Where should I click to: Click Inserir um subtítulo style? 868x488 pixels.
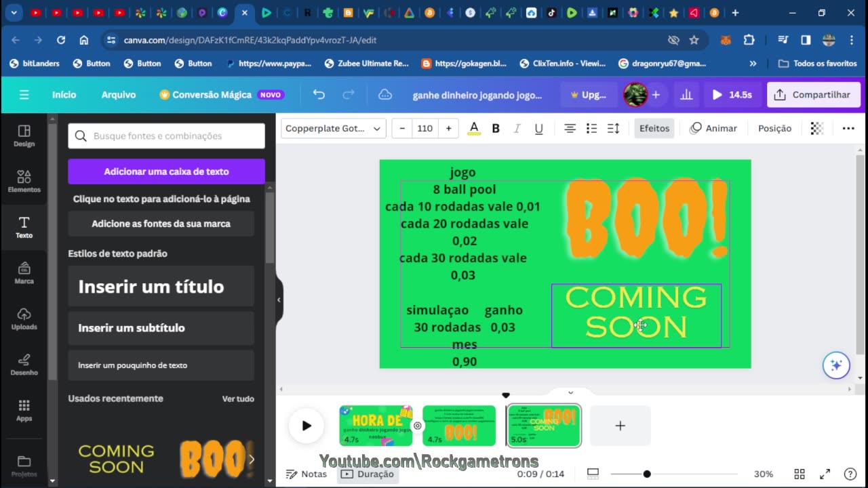point(161,328)
